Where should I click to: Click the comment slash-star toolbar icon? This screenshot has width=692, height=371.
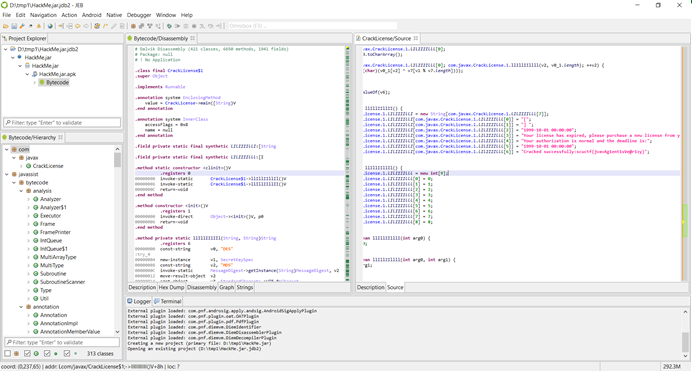tap(105, 26)
